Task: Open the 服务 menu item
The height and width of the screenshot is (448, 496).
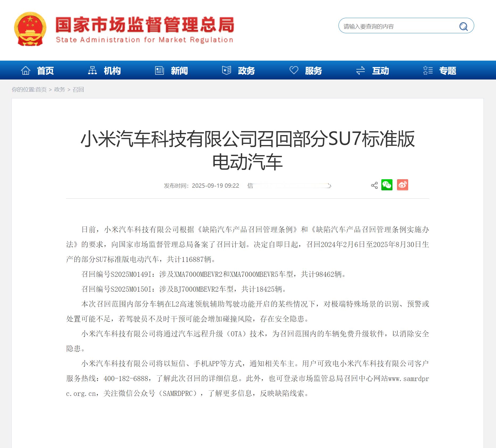Action: tap(313, 71)
